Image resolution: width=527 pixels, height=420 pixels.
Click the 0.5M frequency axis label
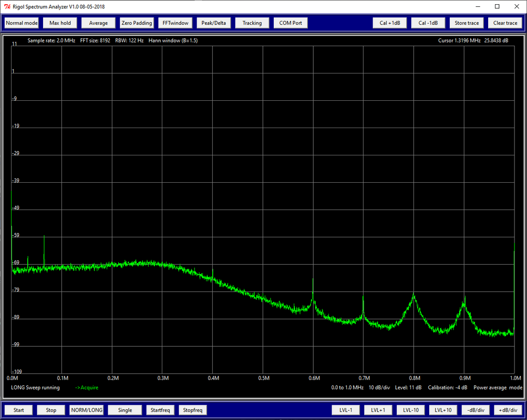[264, 378]
